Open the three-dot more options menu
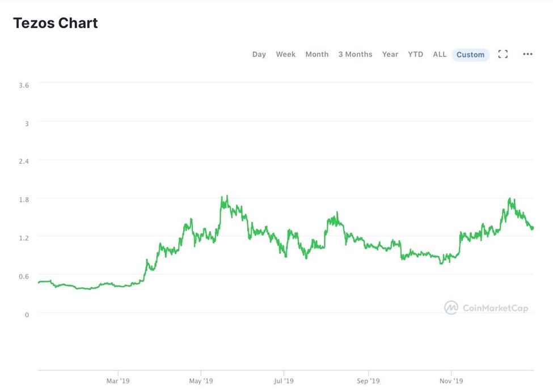 (527, 54)
